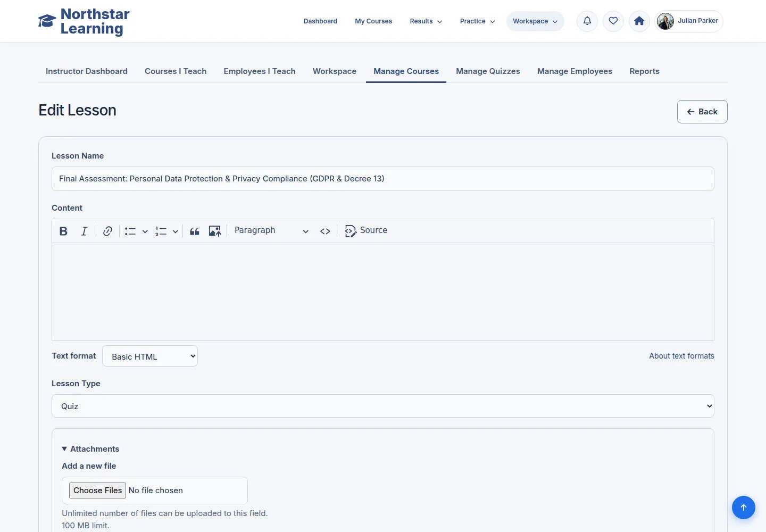Viewport: 766px width, 532px height.
Task: Open My Courses in top navigation
Action: click(x=373, y=21)
